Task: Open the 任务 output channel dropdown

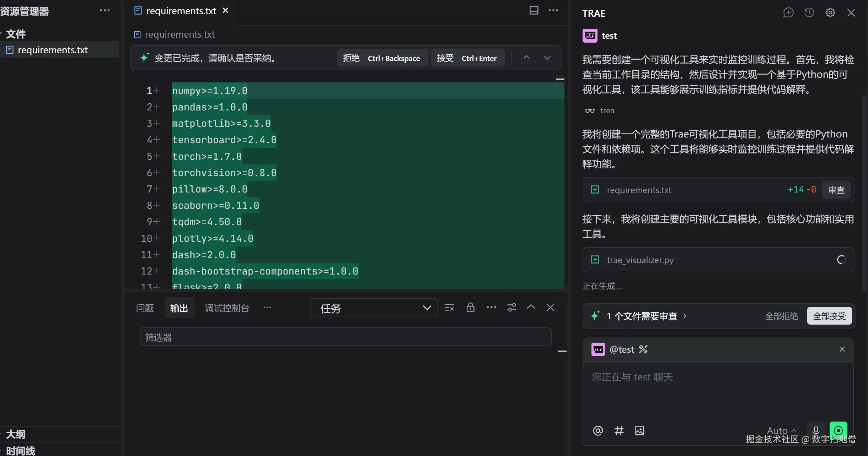Action: pyautogui.click(x=374, y=308)
